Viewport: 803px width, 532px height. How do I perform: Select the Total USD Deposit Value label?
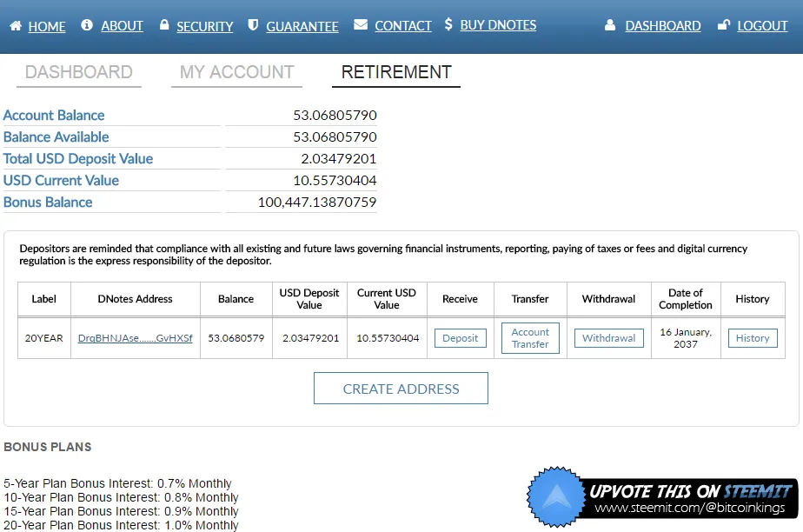78,159
